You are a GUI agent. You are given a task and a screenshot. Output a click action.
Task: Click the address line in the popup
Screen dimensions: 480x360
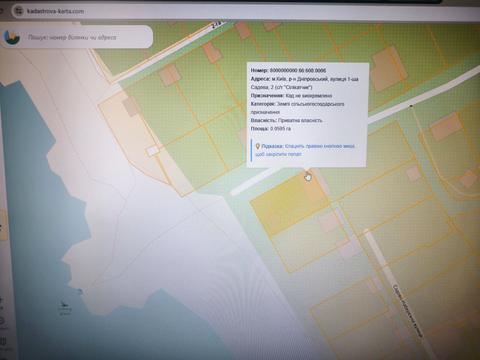304,83
